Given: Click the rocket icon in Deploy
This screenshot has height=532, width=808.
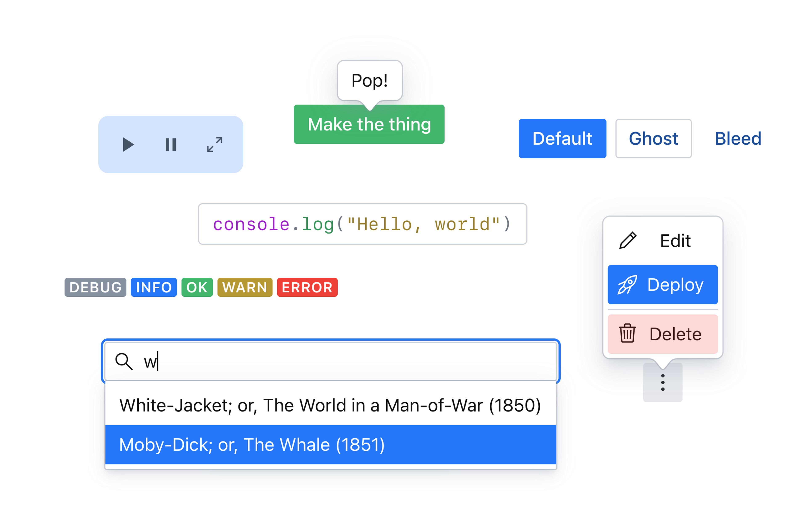Looking at the screenshot, I should (x=627, y=284).
